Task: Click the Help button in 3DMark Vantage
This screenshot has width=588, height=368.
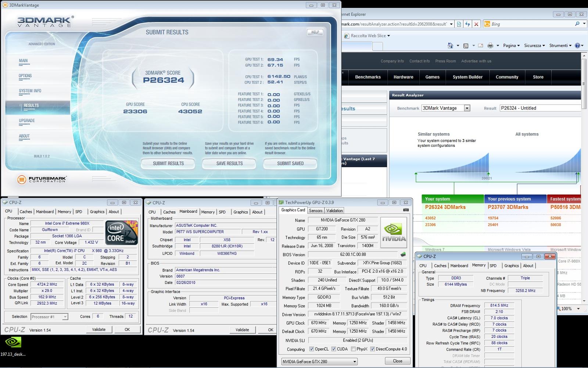Action: (x=315, y=32)
